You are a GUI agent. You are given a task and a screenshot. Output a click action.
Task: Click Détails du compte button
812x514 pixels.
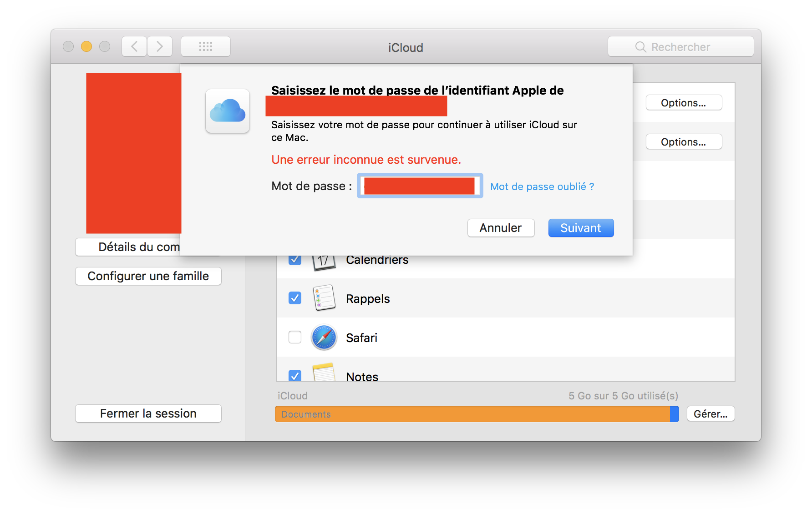[128, 247]
